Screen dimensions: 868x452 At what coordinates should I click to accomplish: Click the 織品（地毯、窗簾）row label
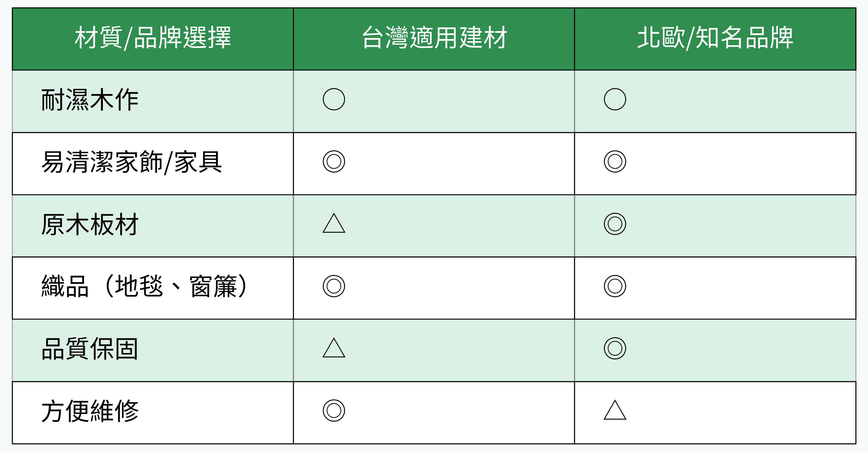tap(144, 287)
